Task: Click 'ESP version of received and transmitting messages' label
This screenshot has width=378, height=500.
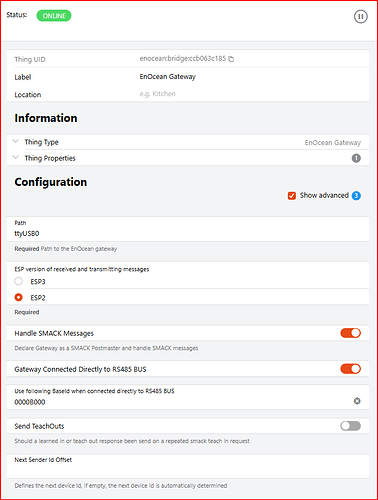Action: click(x=82, y=269)
